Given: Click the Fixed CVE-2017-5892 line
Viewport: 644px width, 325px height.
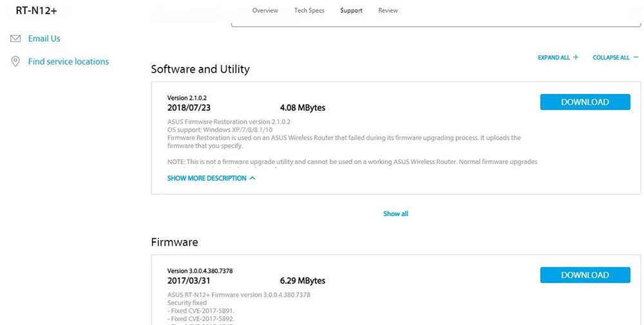Looking at the screenshot, I should (201, 319).
